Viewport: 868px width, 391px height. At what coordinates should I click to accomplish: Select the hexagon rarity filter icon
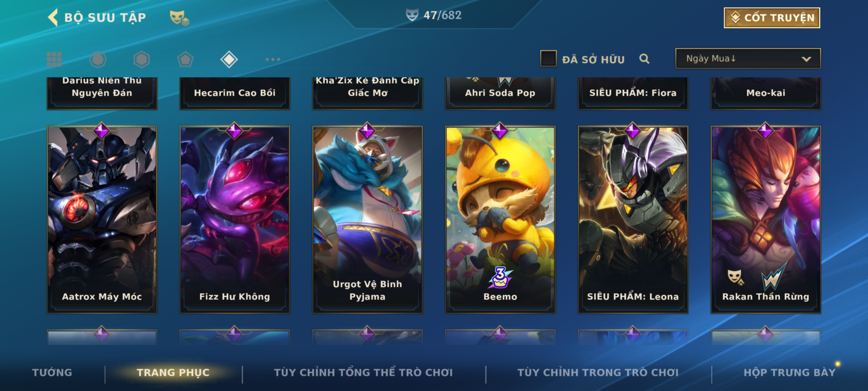[x=141, y=59]
